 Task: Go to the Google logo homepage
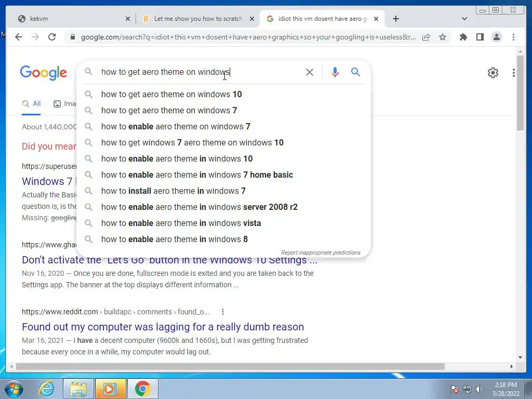pyautogui.click(x=44, y=73)
